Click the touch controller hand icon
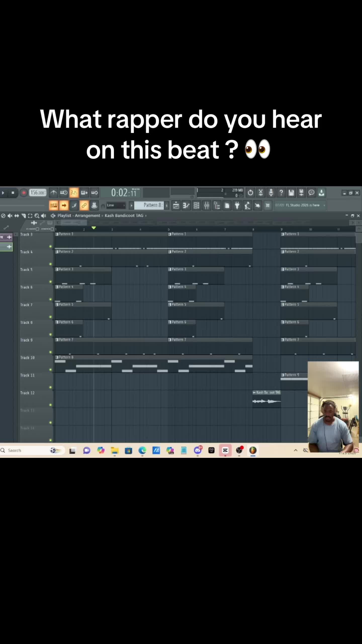Screen dimensions: 362x644 [257, 206]
